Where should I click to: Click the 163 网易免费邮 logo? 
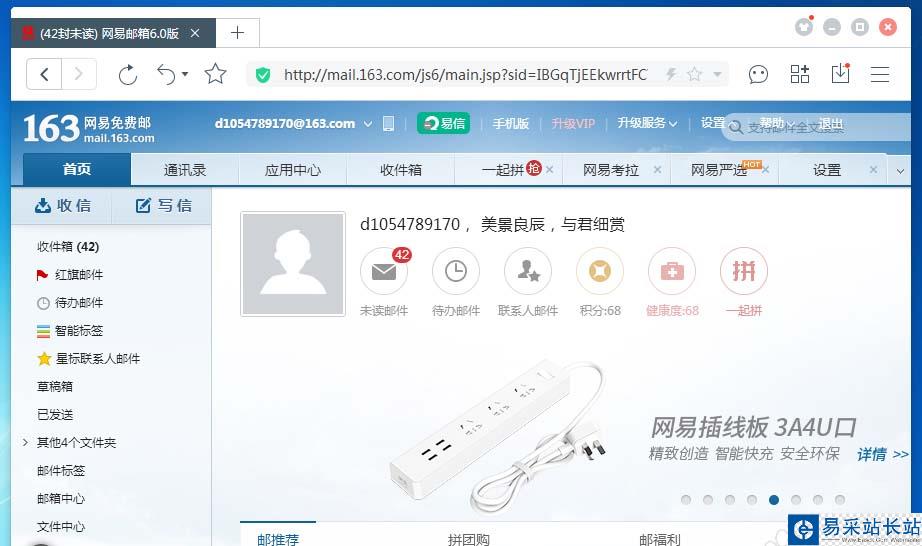(89, 128)
